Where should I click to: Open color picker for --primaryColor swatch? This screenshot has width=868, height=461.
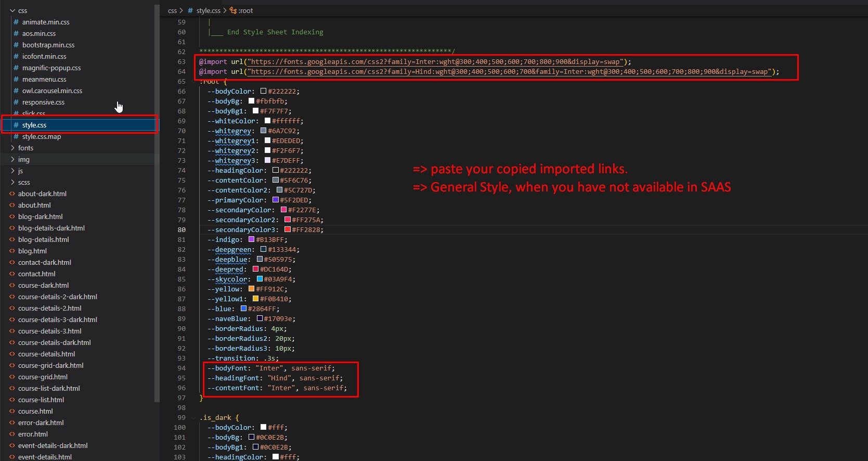(276, 200)
